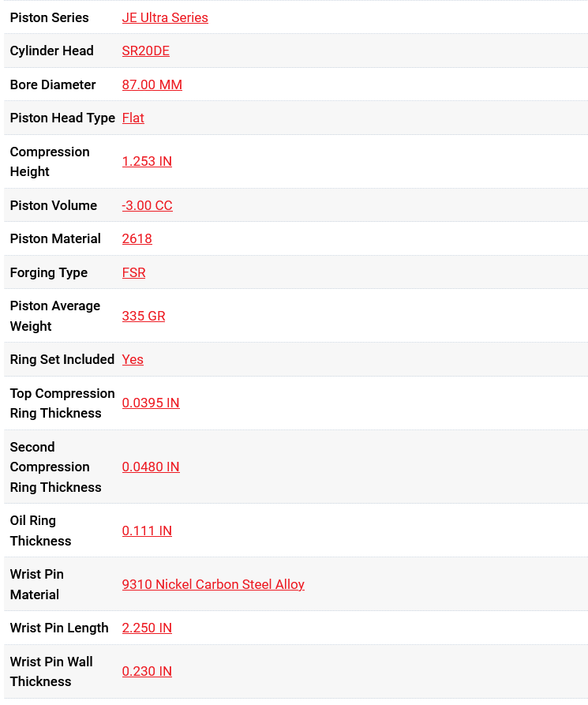Select the 2618 piston material link
This screenshot has height=705, width=588.
137,238
